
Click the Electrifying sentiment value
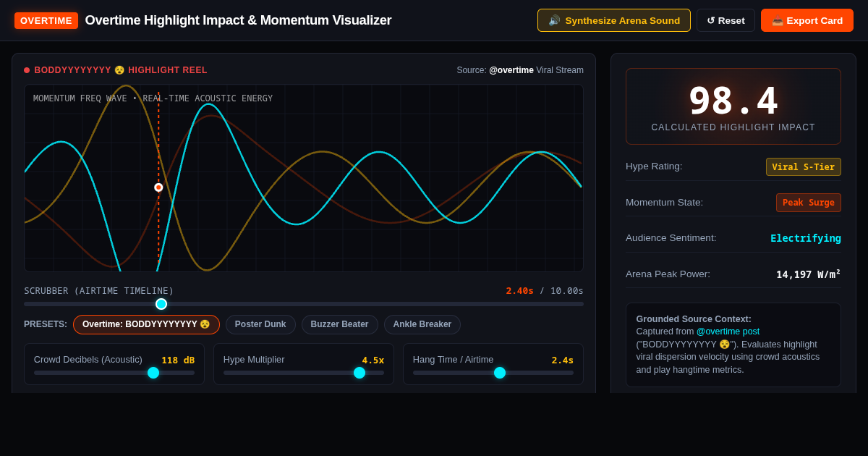[x=806, y=238]
